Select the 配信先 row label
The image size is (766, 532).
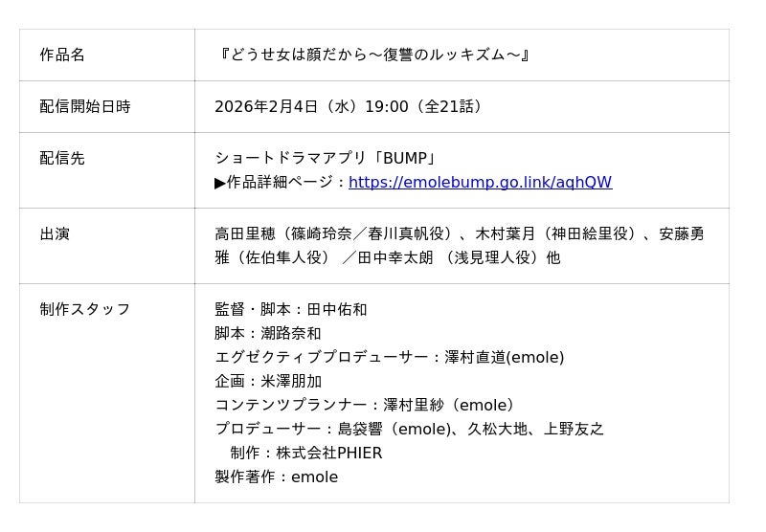coord(62,158)
